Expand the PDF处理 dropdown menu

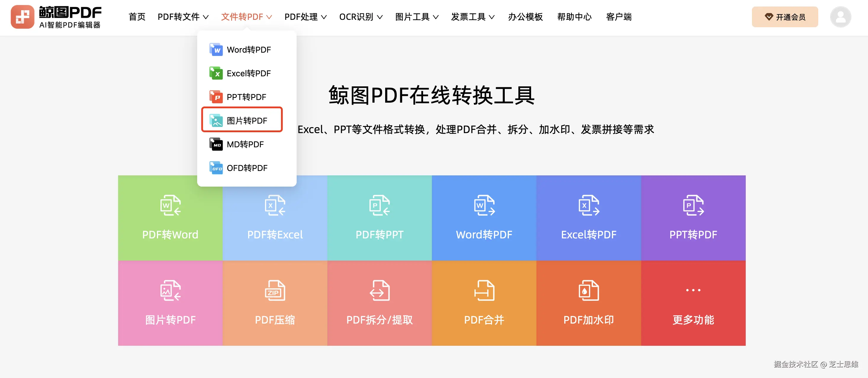point(305,17)
